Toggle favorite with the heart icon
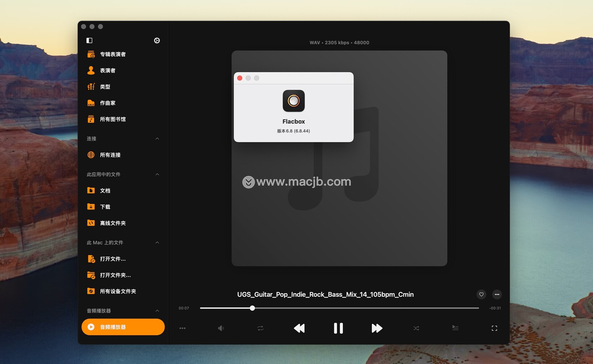Image resolution: width=593 pixels, height=364 pixels. coord(481,295)
